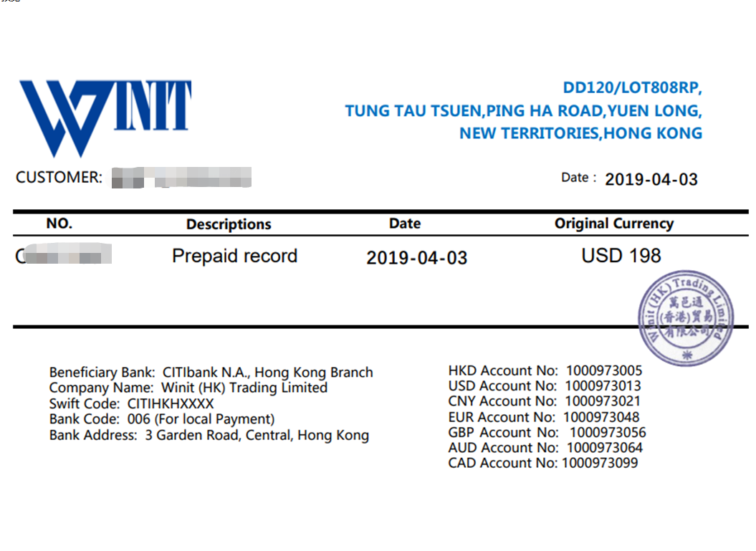The height and width of the screenshot is (551, 756).
Task: Select the address line "DD120/LOT808RP,"
Action: (632, 87)
